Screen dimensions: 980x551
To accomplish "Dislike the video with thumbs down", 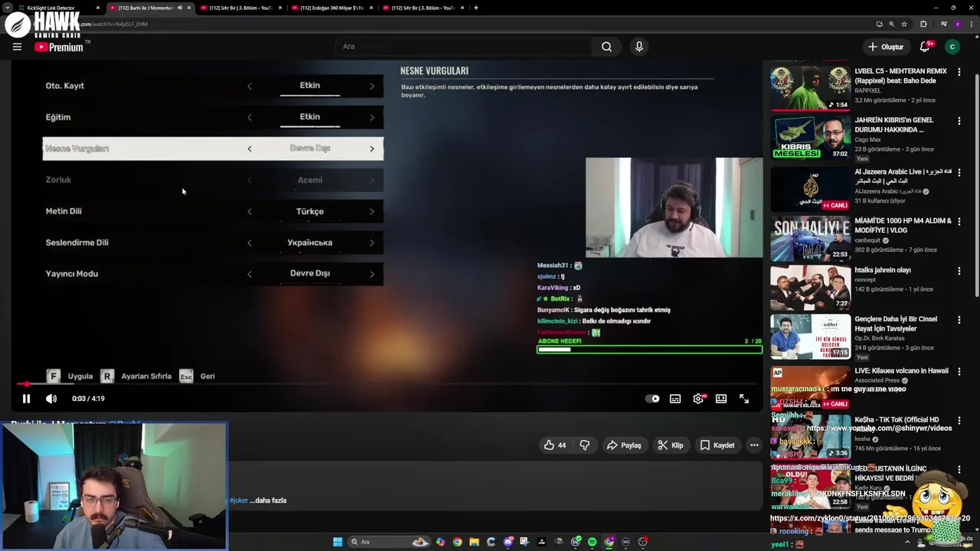I will [584, 445].
